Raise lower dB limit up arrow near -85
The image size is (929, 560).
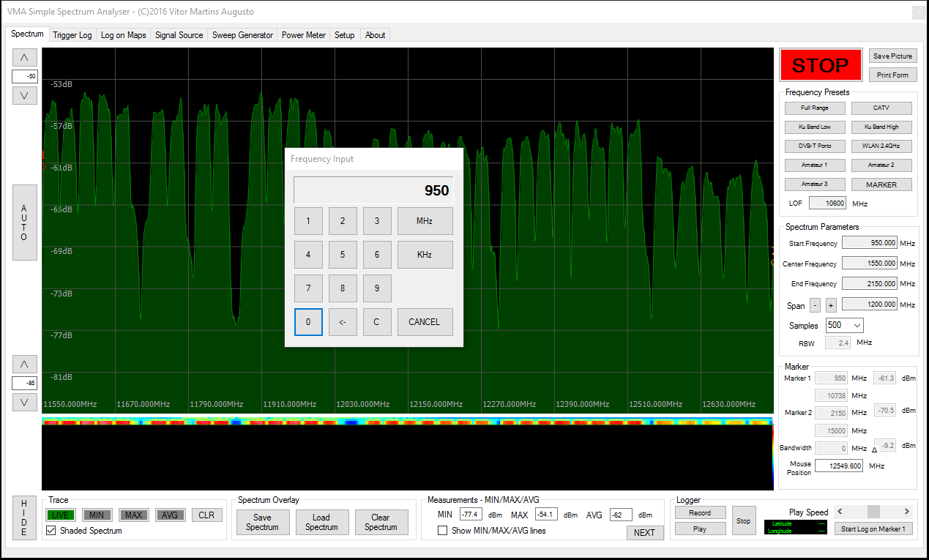(x=25, y=365)
